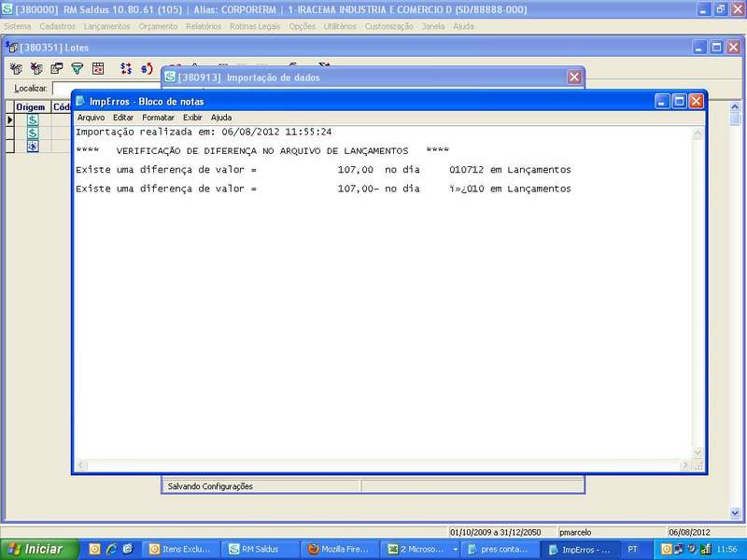Click the edit windows icon in Lotes toolbar
This screenshot has width=747, height=560.
coord(57,69)
